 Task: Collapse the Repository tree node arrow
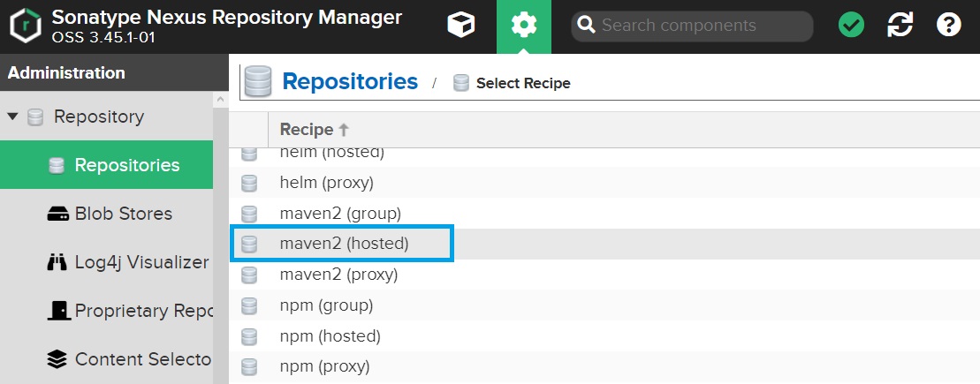coord(13,117)
